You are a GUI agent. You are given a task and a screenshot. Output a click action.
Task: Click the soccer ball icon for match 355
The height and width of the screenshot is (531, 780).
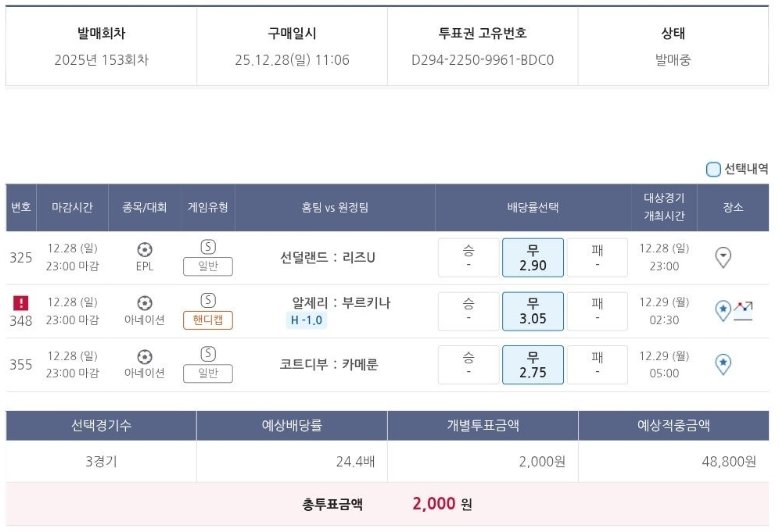pos(145,355)
